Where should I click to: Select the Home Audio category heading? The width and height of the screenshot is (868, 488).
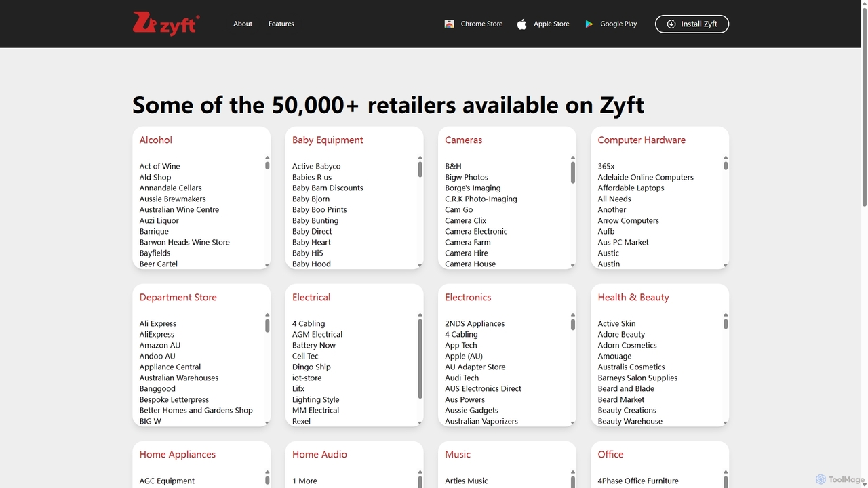pyautogui.click(x=319, y=454)
